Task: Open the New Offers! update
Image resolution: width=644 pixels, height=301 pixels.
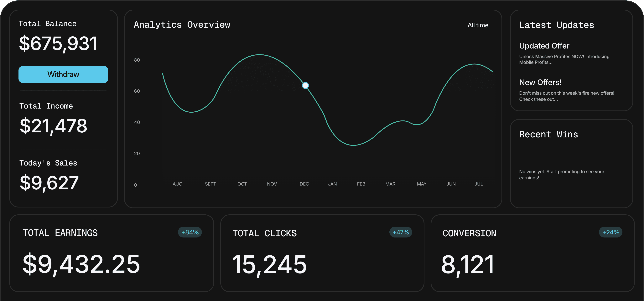Action: coord(540,82)
